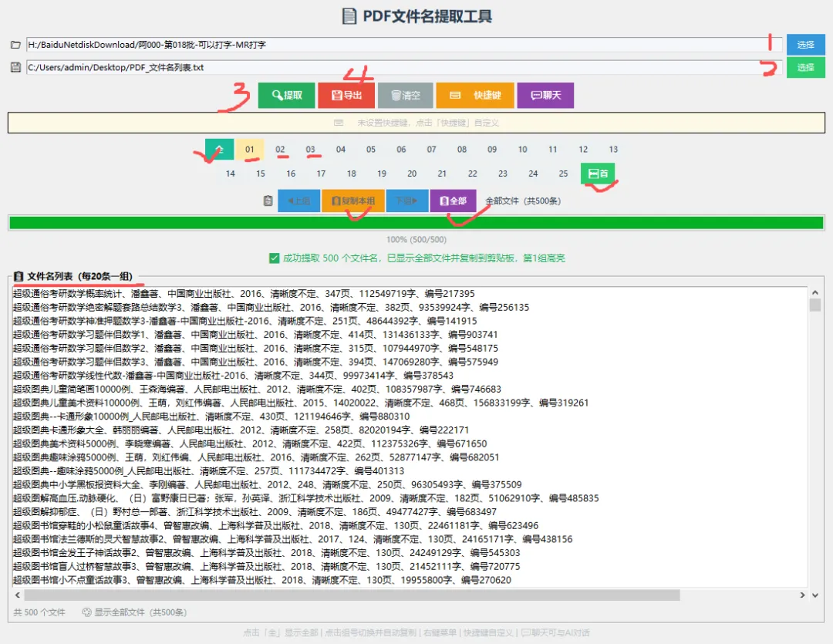Click the blue 选择 button for source folder
Viewport: 833px width, 644px height.
pyautogui.click(x=805, y=45)
